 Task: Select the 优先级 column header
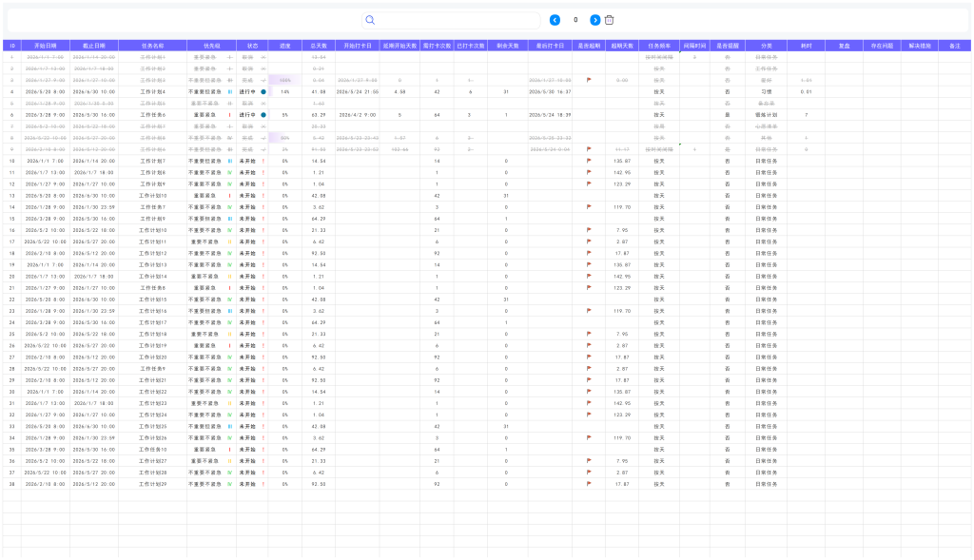pos(212,46)
